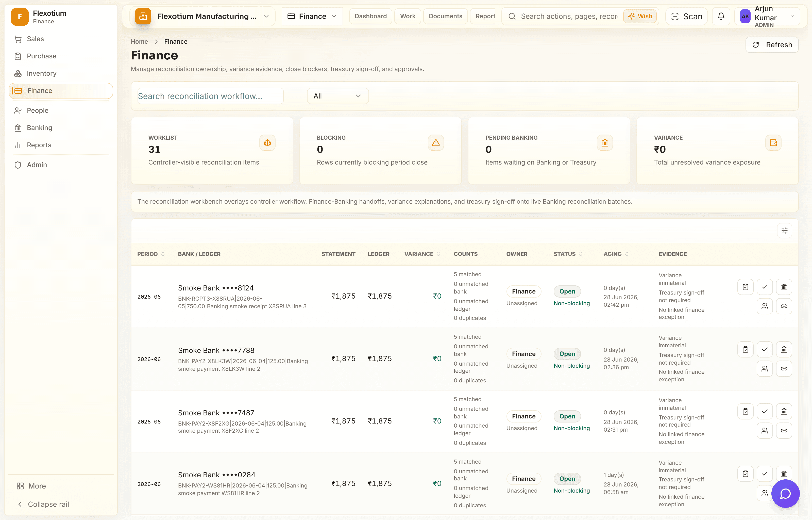
Task: Click assign-people icon for Smoke Bank 7788
Action: 765,369
